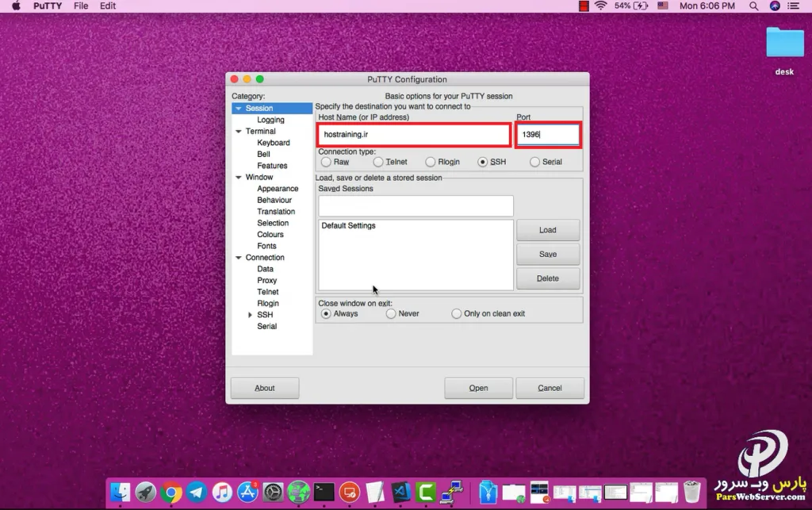812x510 pixels.
Task: Click the red film-strip menu bar icon
Action: pyautogui.click(x=584, y=6)
